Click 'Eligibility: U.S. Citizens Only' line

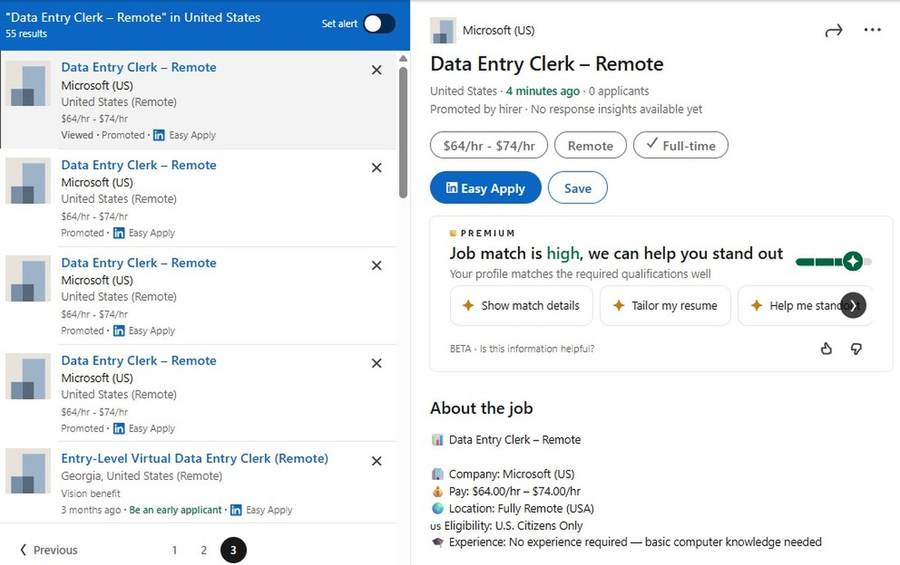coord(507,525)
